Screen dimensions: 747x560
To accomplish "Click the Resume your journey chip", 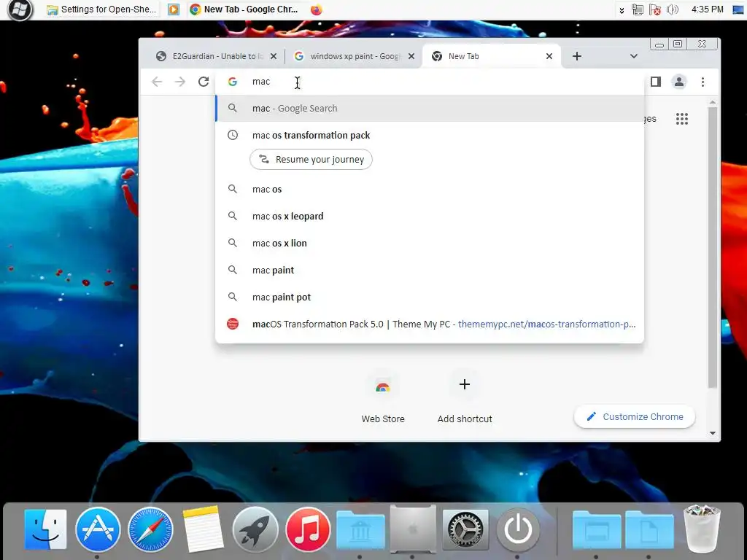I will click(x=311, y=160).
